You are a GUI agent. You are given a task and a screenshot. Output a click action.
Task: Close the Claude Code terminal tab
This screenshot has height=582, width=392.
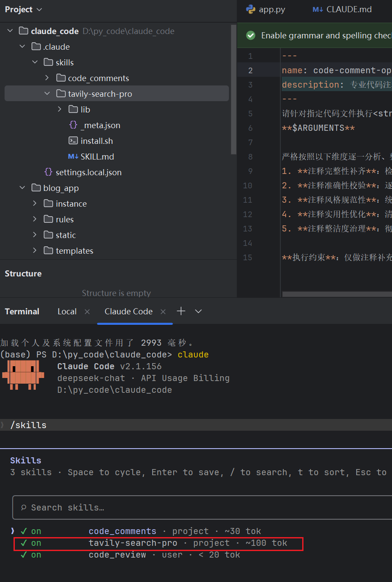click(x=163, y=311)
